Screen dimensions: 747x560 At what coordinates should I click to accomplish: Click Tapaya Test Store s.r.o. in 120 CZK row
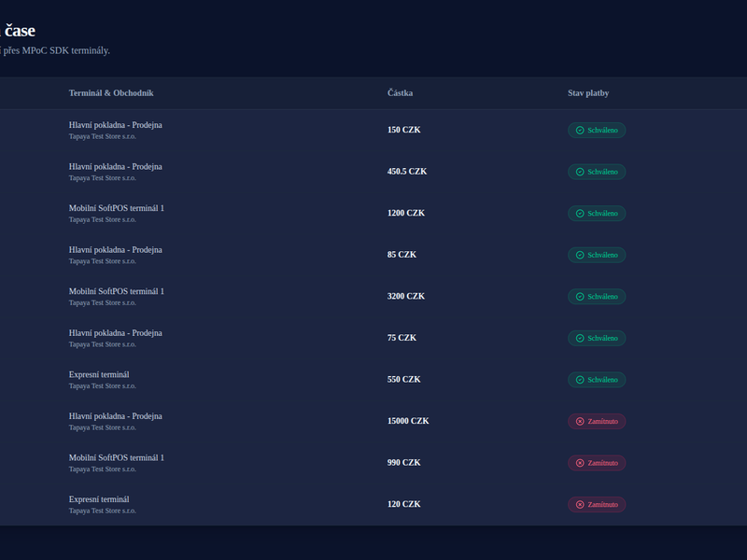[103, 511]
